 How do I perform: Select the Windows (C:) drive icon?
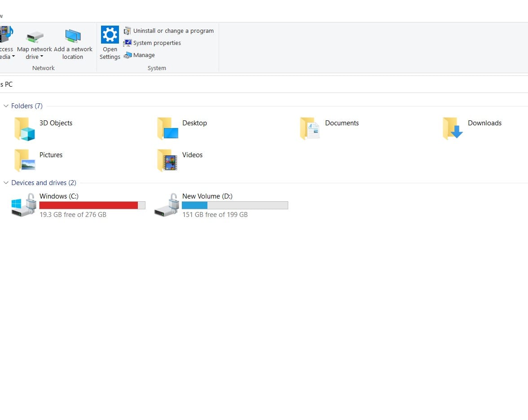tap(23, 205)
